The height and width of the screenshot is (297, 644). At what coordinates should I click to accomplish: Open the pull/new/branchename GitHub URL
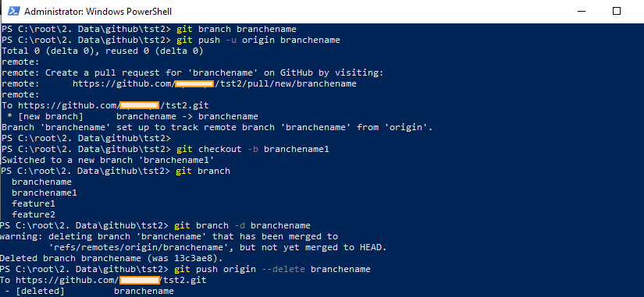[215, 83]
